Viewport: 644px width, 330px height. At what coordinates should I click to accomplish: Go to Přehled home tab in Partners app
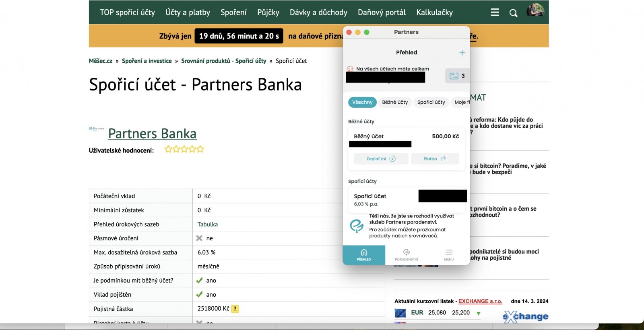364,255
